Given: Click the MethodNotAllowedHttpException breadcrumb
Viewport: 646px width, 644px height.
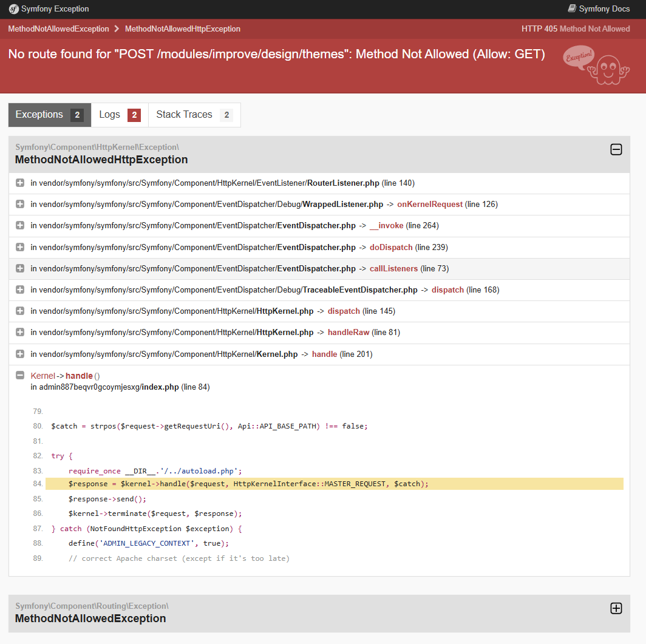Looking at the screenshot, I should (183, 29).
